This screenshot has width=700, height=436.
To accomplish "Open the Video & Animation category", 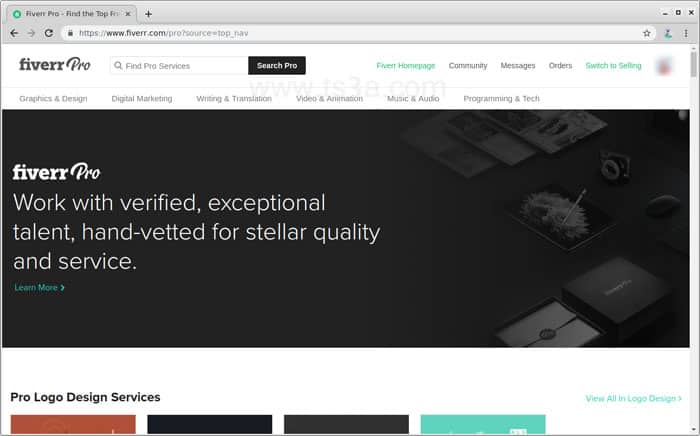I will tap(329, 99).
